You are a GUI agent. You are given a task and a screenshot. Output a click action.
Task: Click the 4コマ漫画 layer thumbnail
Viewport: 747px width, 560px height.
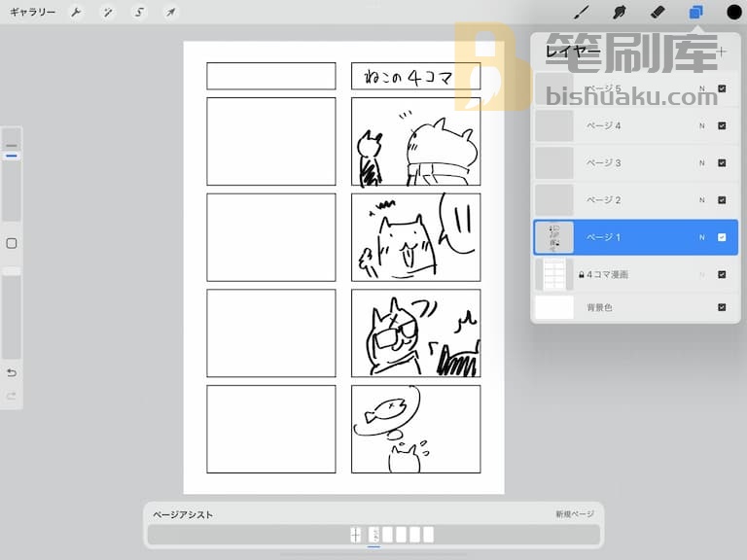(x=554, y=274)
